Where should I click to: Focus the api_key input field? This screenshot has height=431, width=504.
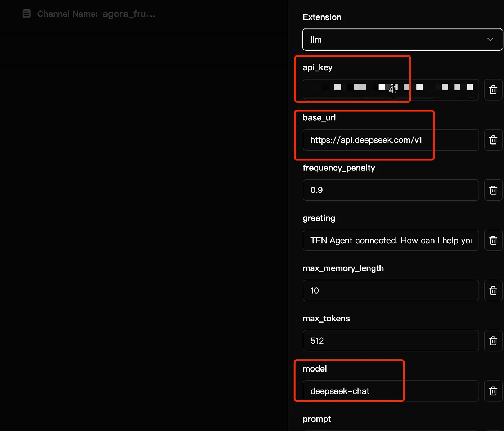391,90
